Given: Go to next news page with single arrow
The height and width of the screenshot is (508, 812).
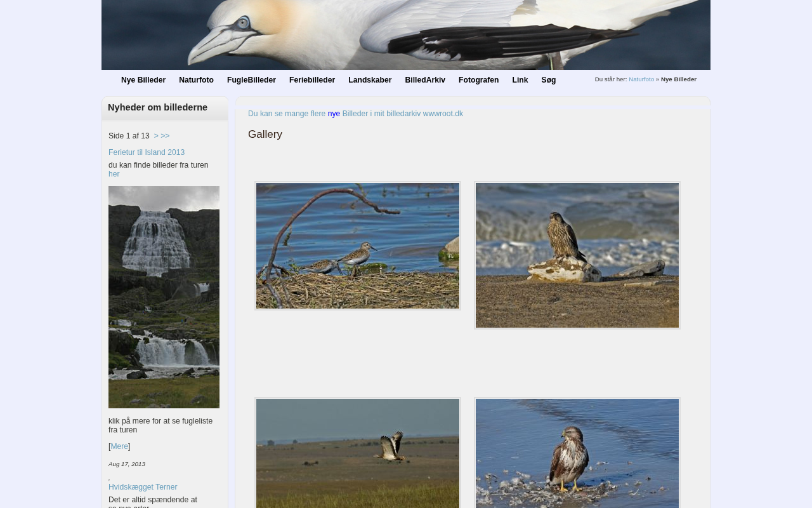Looking at the screenshot, I should tap(156, 136).
